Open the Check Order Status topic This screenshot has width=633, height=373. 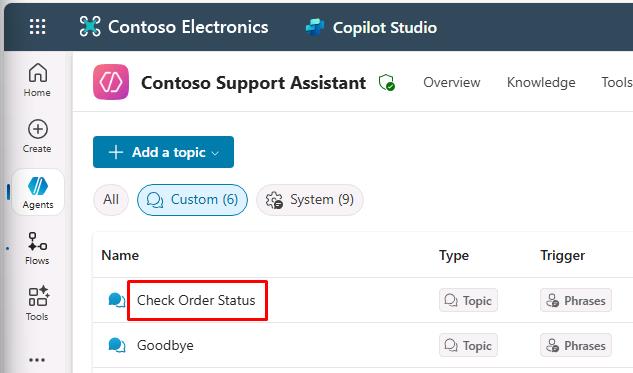tap(196, 300)
